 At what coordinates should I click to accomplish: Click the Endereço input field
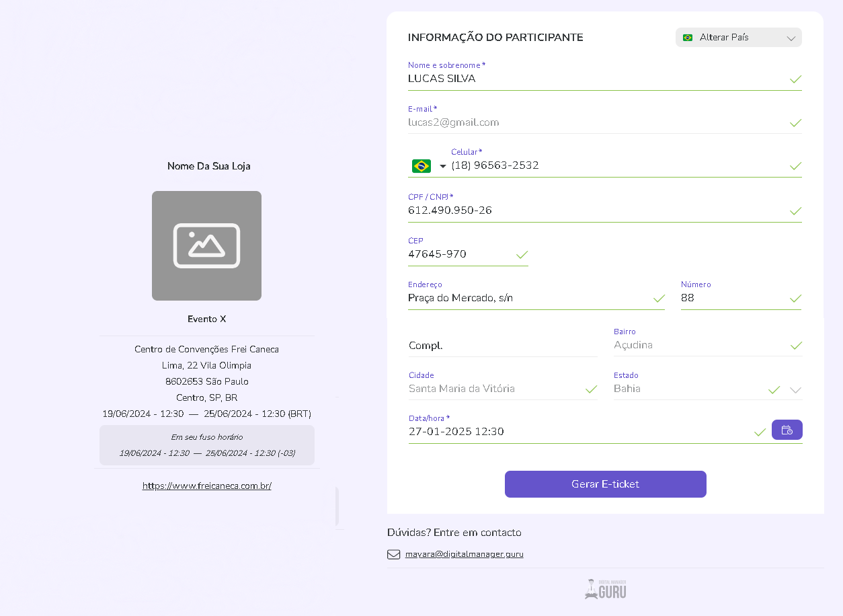pos(528,298)
